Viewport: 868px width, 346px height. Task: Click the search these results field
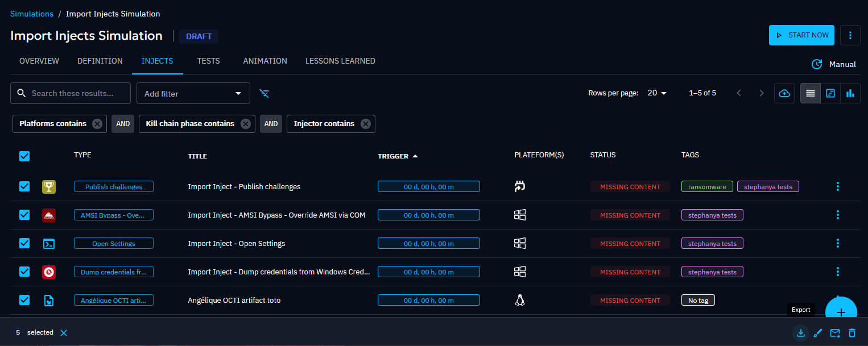click(x=77, y=93)
